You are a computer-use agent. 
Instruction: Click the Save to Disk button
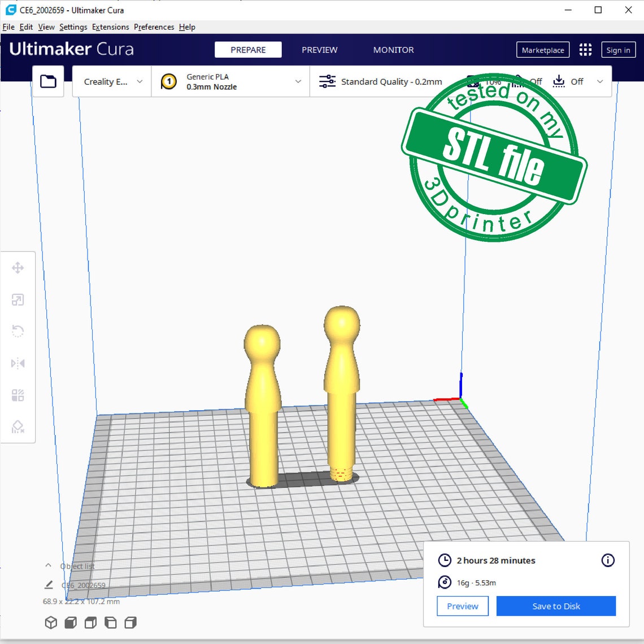pyautogui.click(x=555, y=606)
